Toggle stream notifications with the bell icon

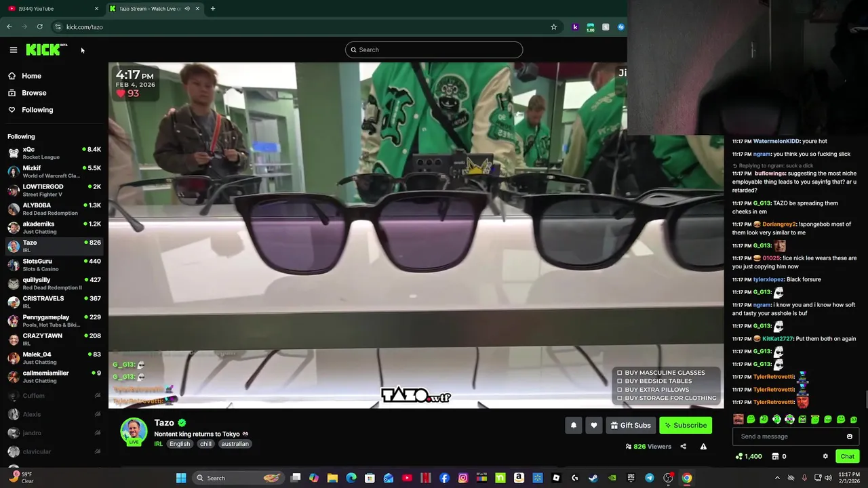tap(574, 425)
